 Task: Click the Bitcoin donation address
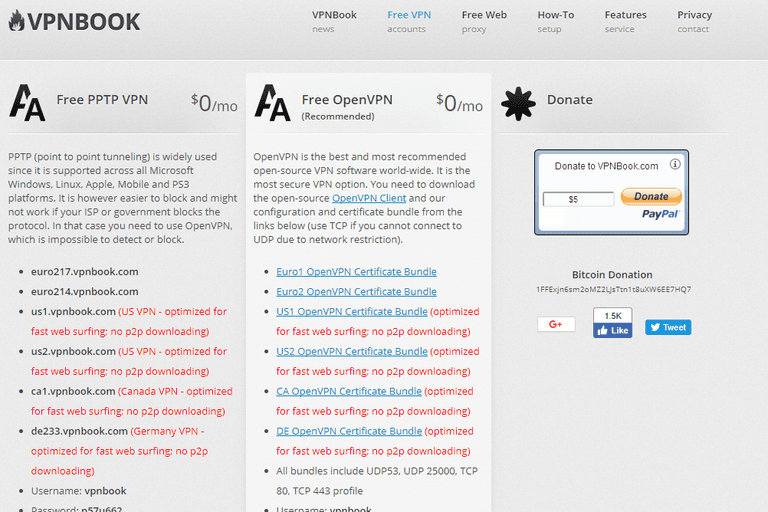click(613, 290)
